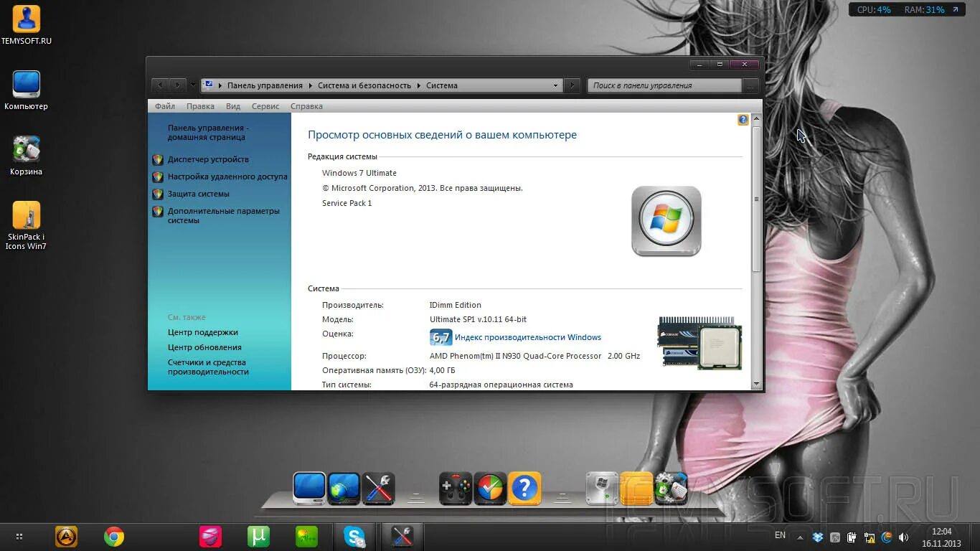The width and height of the screenshot is (980, 551).
Task: Click the Dropbox tray icon
Action: tap(818, 537)
